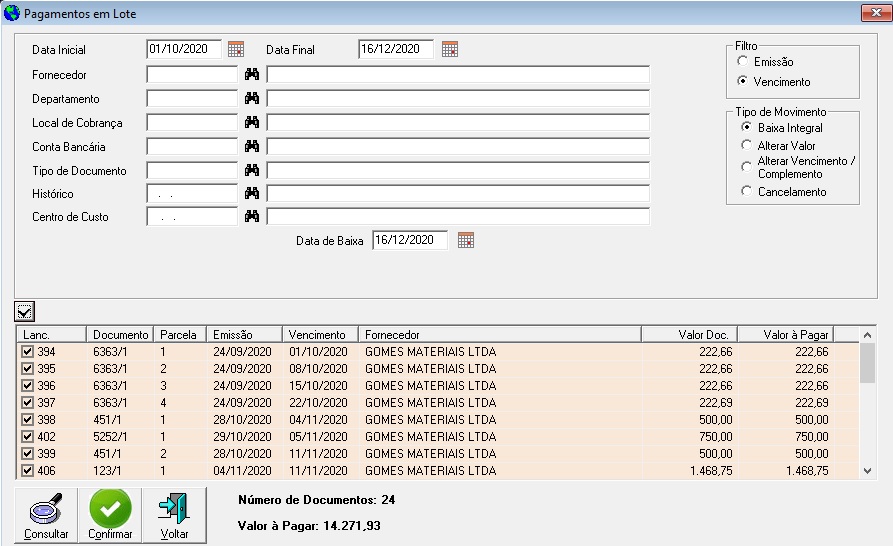Image resolution: width=893 pixels, height=546 pixels.
Task: Select the Emissão filter radio button
Action: click(743, 62)
